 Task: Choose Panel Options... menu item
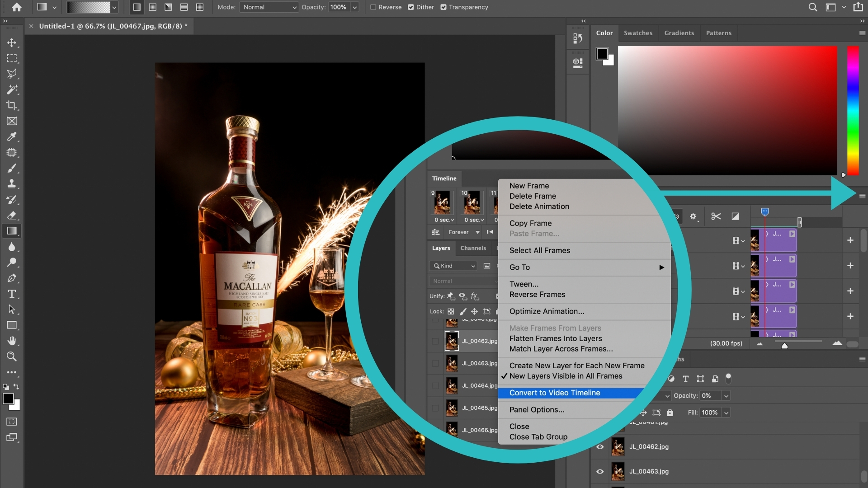click(537, 410)
